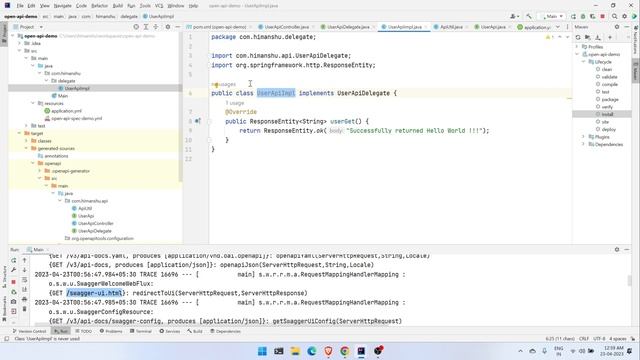
Task: Collapse the Lifecycle node in Maven panel
Action: tap(583, 62)
